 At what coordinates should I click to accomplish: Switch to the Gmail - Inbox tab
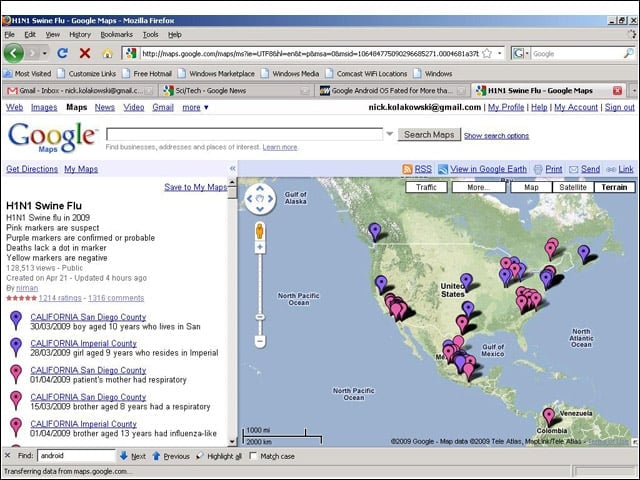(79, 91)
